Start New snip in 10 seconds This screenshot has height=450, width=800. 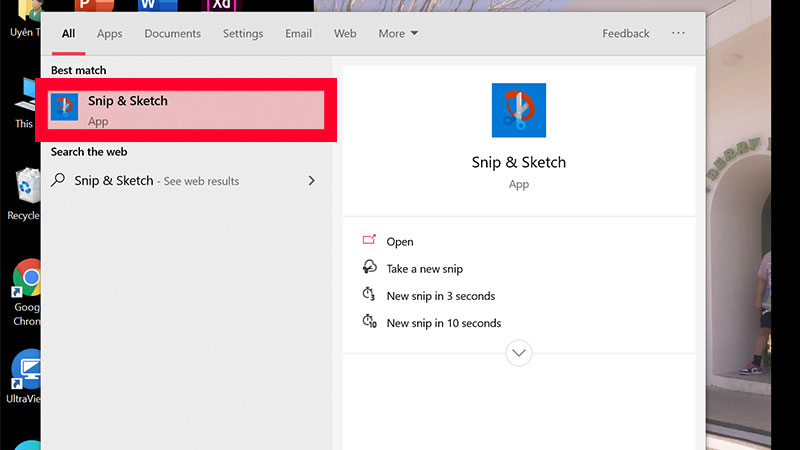(x=443, y=323)
